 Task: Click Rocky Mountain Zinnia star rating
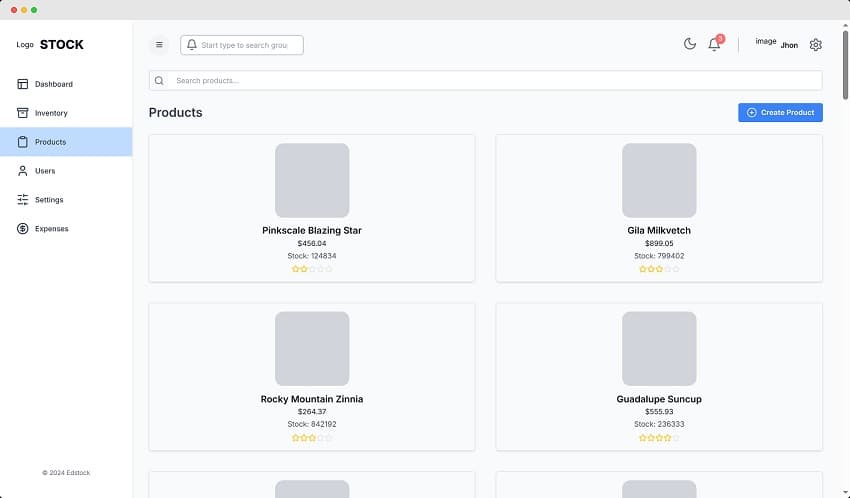pyautogui.click(x=312, y=438)
